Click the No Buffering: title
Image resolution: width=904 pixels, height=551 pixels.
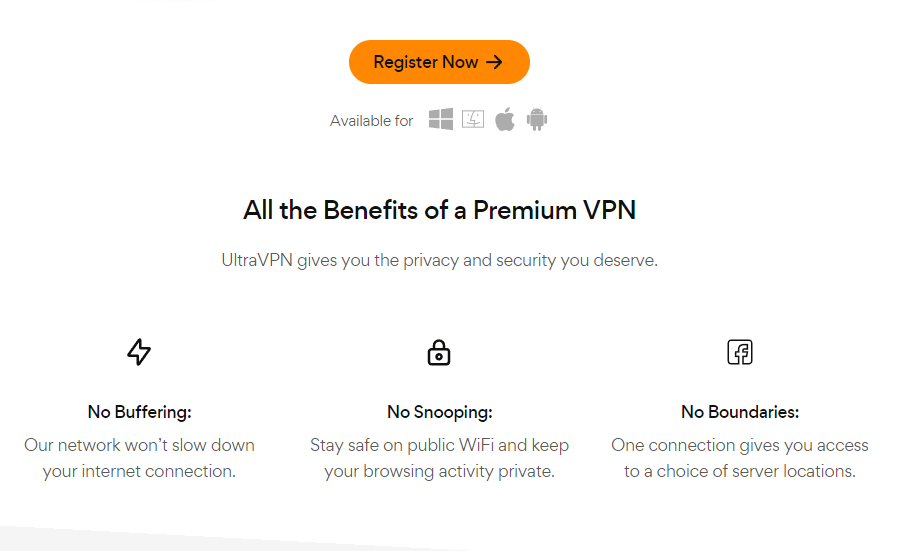point(140,412)
